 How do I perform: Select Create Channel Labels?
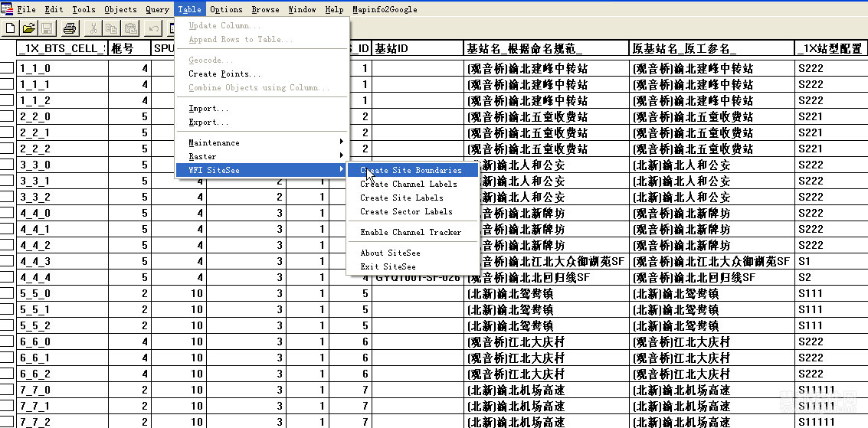412,184
